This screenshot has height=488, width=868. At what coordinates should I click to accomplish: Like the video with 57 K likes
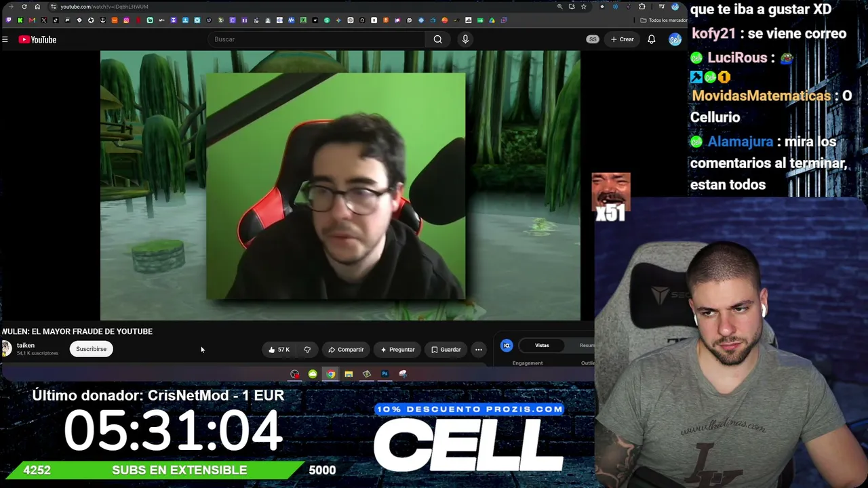(x=279, y=350)
